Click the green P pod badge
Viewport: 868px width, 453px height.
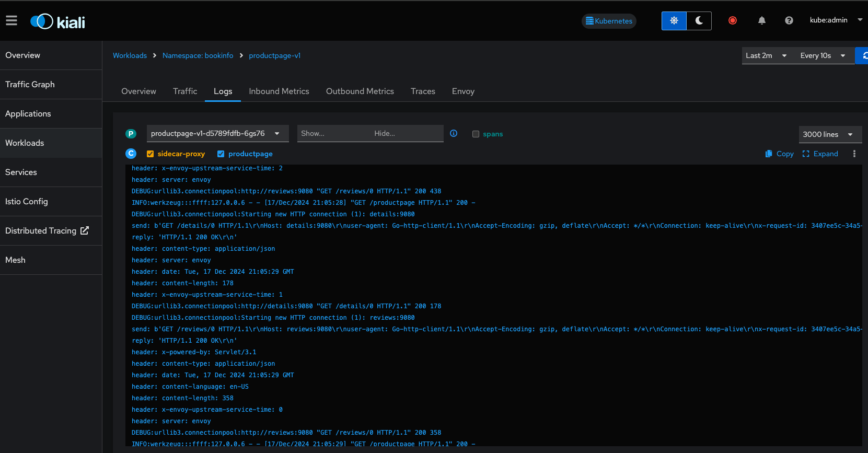pos(131,134)
